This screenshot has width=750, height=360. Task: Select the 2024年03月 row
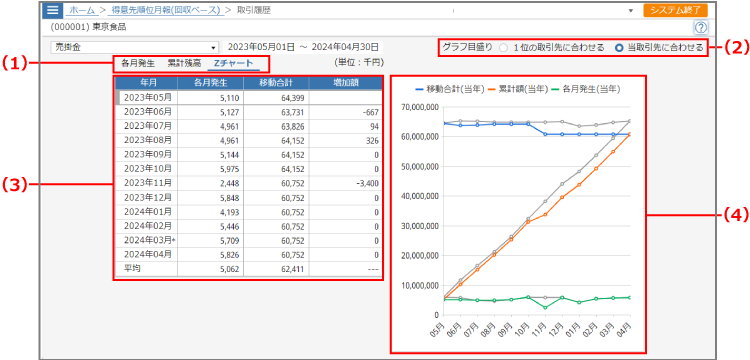(x=249, y=240)
